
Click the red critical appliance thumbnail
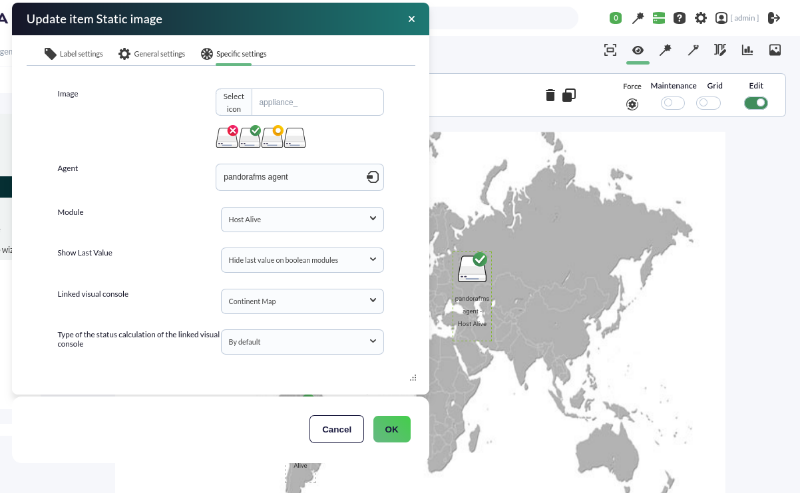(227, 137)
